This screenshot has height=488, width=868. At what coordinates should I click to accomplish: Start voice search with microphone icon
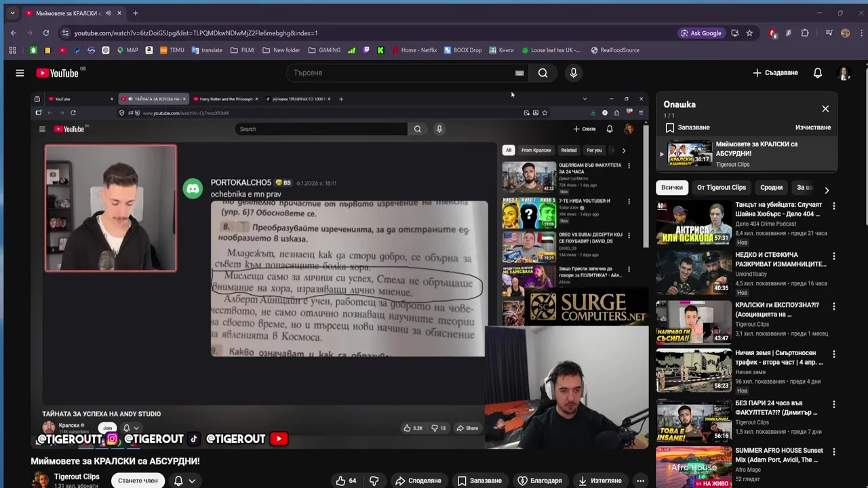coord(574,73)
